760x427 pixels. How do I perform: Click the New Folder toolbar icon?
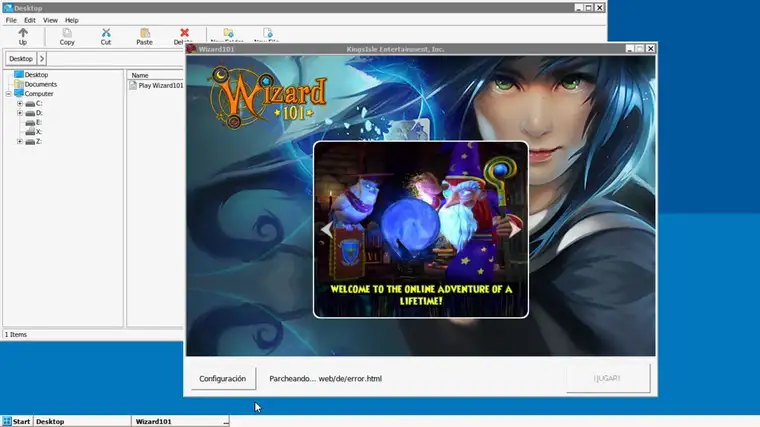228,33
